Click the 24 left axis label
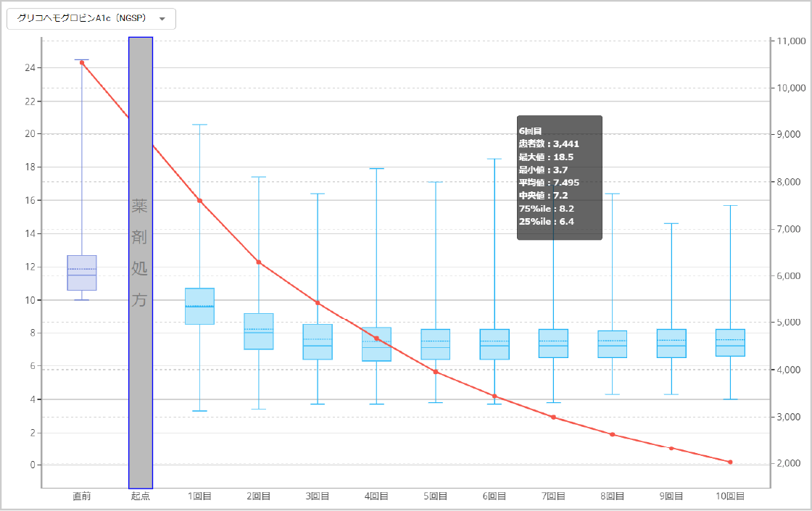This screenshot has height=511, width=812. [x=30, y=68]
